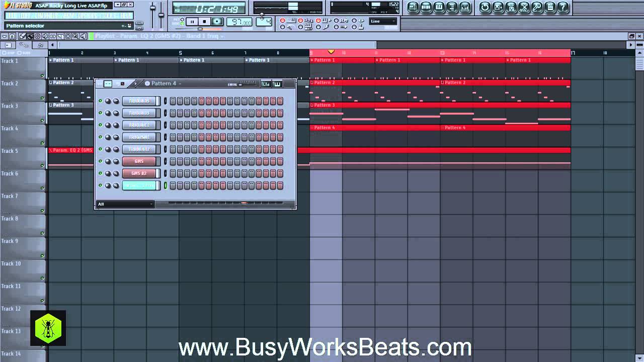The height and width of the screenshot is (362, 644).
Task: Open the All channel filter dropdown
Action: tap(125, 204)
